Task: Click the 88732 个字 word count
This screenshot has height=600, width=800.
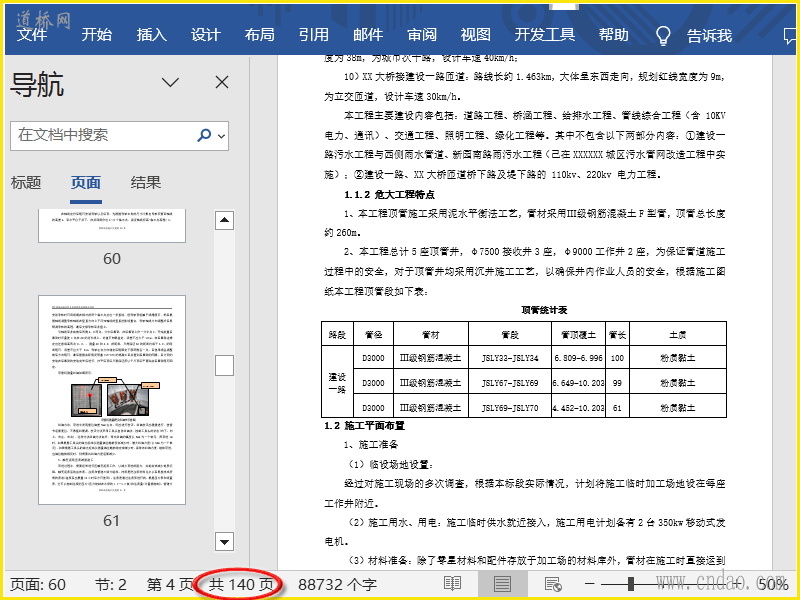Action: [x=337, y=585]
